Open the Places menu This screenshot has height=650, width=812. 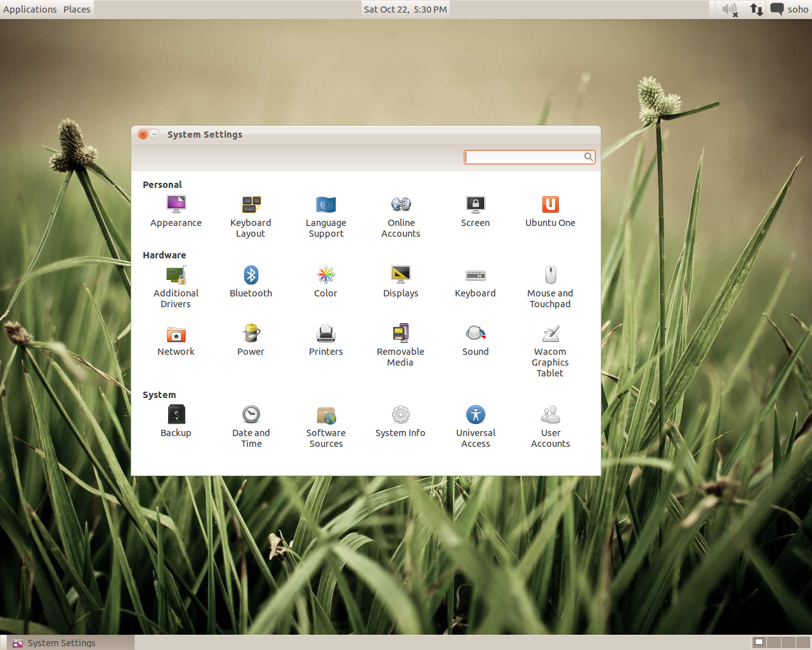click(x=76, y=9)
